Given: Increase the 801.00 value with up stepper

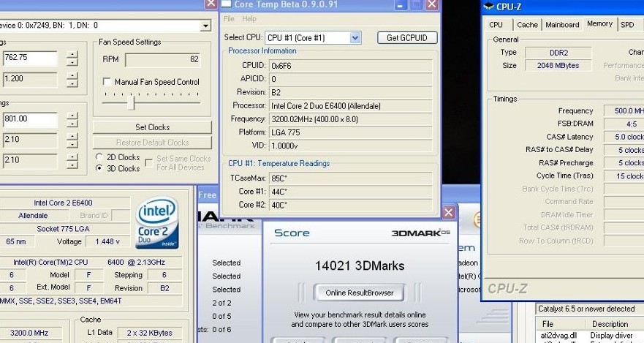Looking at the screenshot, I should [72, 116].
